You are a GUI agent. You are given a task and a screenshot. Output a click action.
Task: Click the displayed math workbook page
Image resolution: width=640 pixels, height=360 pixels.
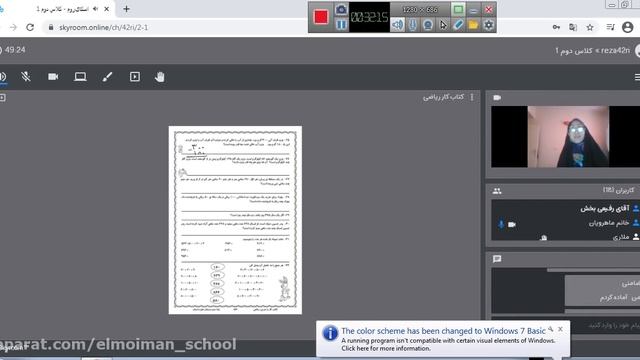click(x=235, y=220)
